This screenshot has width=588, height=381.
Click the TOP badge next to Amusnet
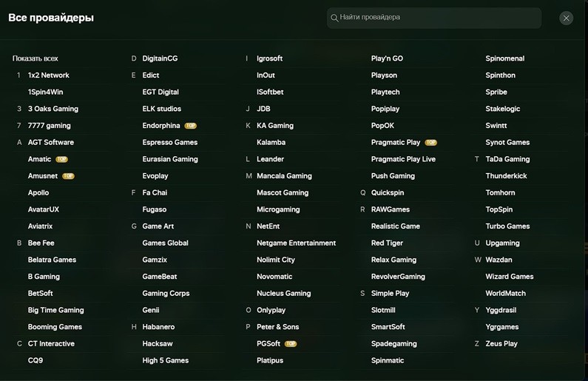68,176
